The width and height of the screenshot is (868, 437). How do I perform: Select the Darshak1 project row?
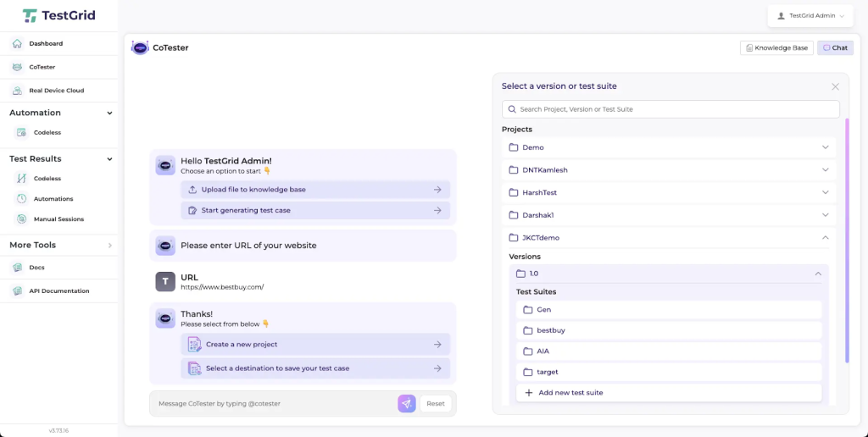(x=669, y=214)
